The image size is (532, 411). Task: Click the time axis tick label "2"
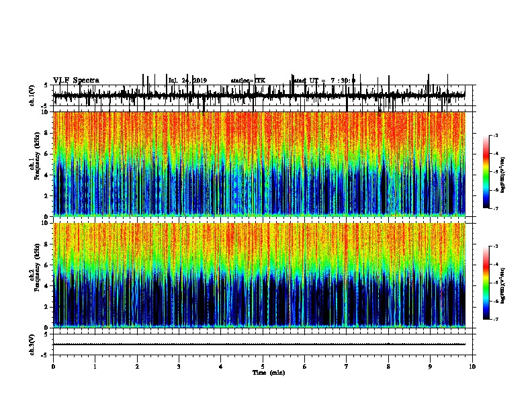pos(137,367)
